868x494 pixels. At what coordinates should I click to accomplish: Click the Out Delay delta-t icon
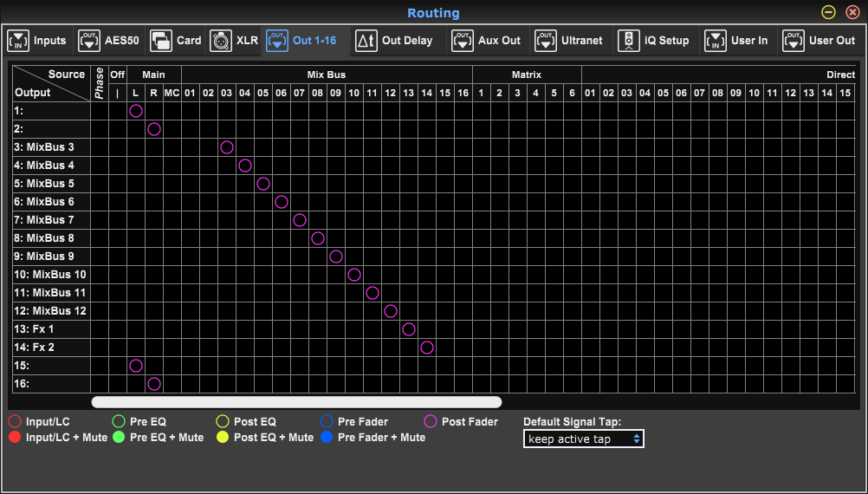366,41
